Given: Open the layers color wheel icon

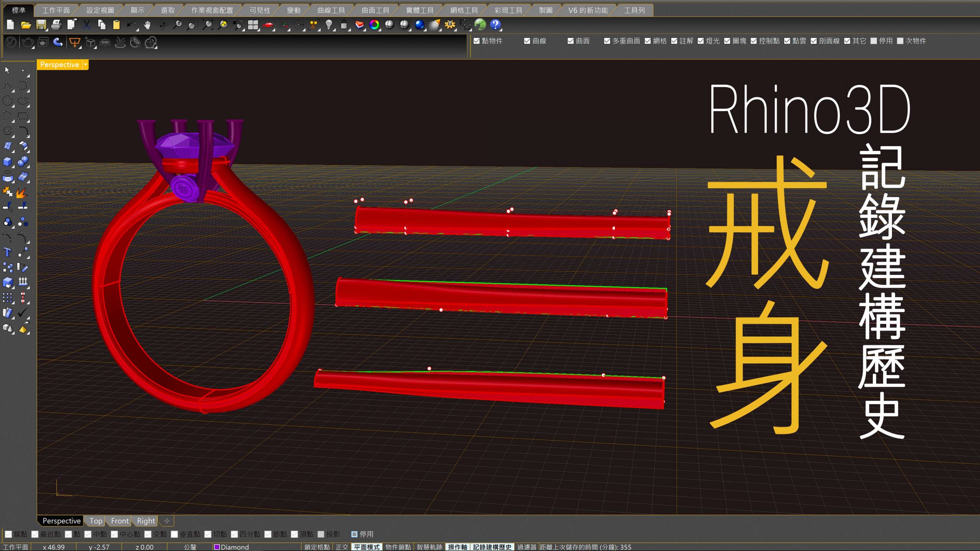Looking at the screenshot, I should point(374,25).
